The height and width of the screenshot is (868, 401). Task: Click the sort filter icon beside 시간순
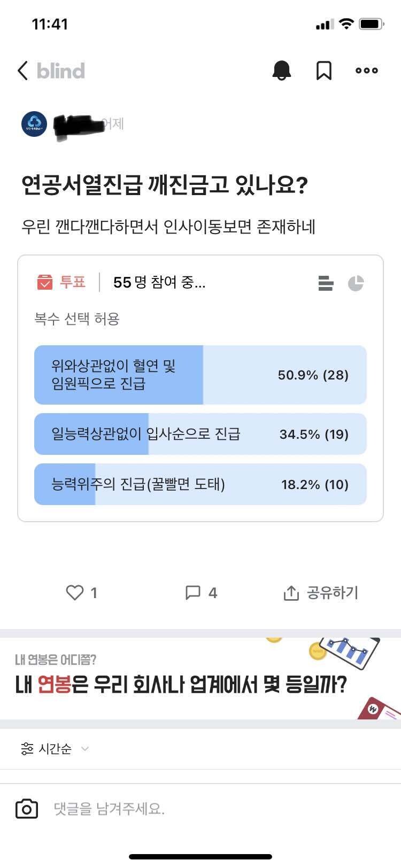tap(26, 749)
